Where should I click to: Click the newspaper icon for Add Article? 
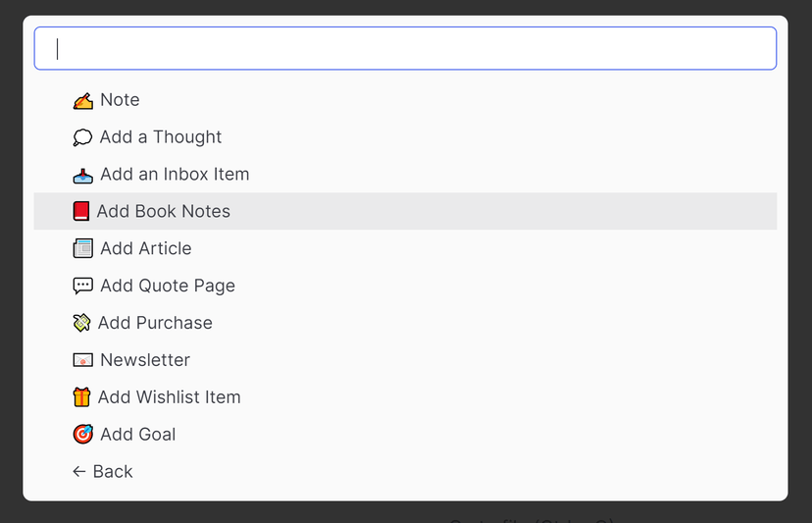[82, 249]
